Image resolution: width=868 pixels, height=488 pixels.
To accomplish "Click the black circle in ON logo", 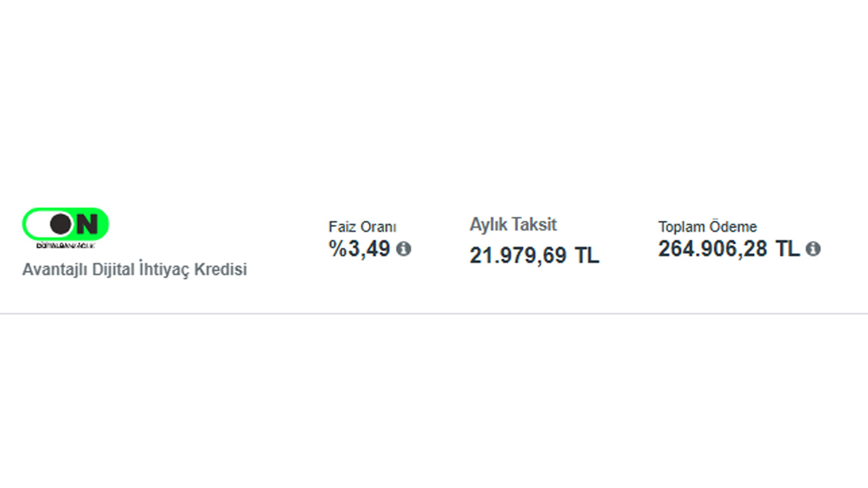I will [x=60, y=224].
